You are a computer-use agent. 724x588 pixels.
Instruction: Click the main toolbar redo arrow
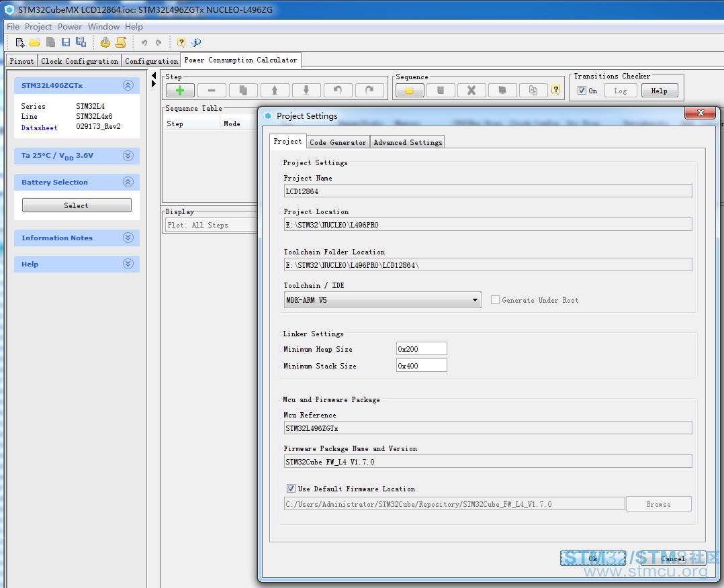click(159, 42)
